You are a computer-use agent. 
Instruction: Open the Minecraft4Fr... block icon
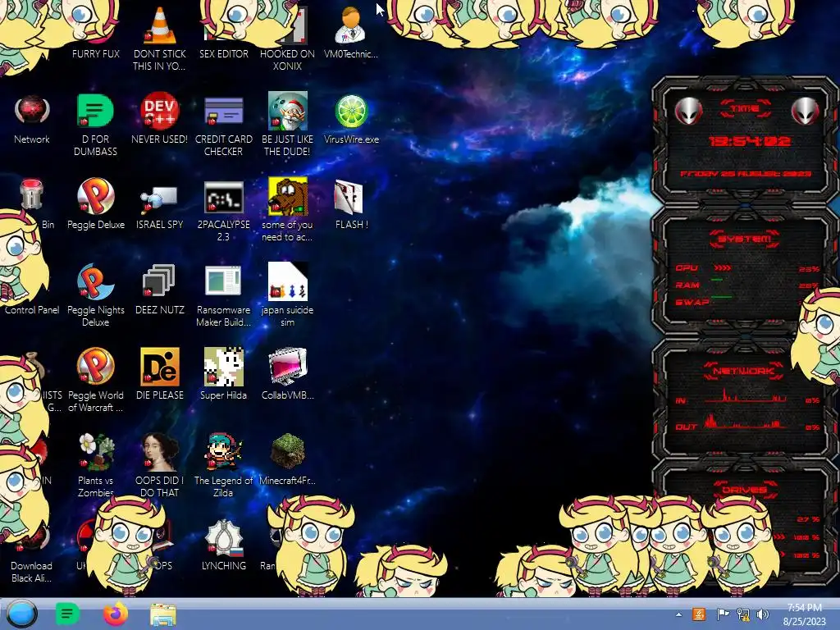pos(288,452)
